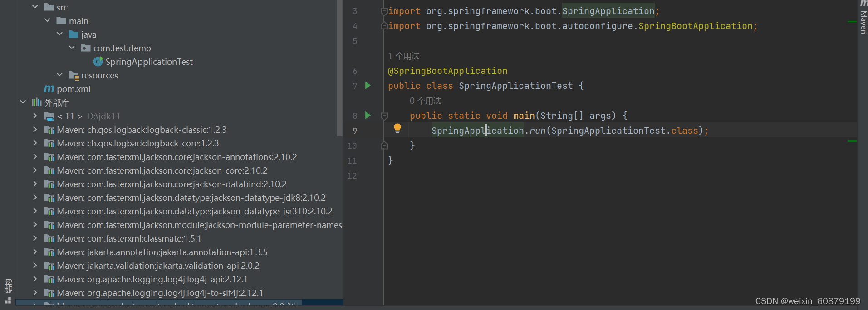Open the 结构 structure tool window tab
Viewport: 868px width, 310px height.
coord(8,291)
